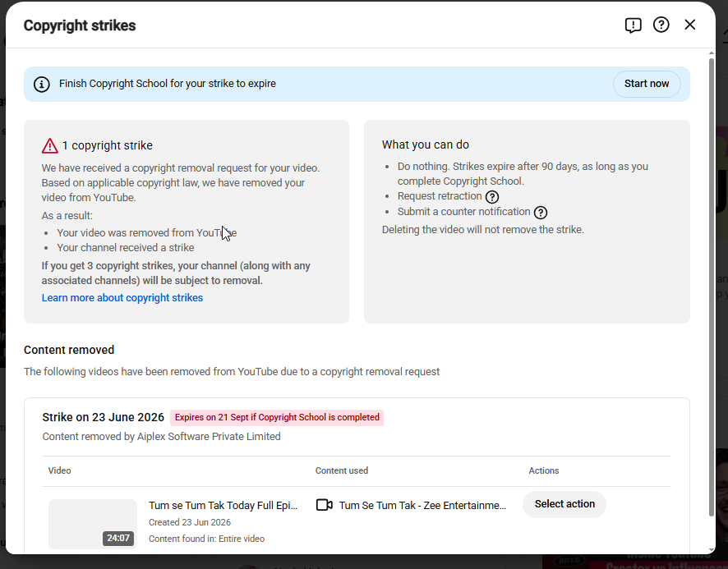
Task: Click the dialog vertical scrollbar
Action: (712, 286)
